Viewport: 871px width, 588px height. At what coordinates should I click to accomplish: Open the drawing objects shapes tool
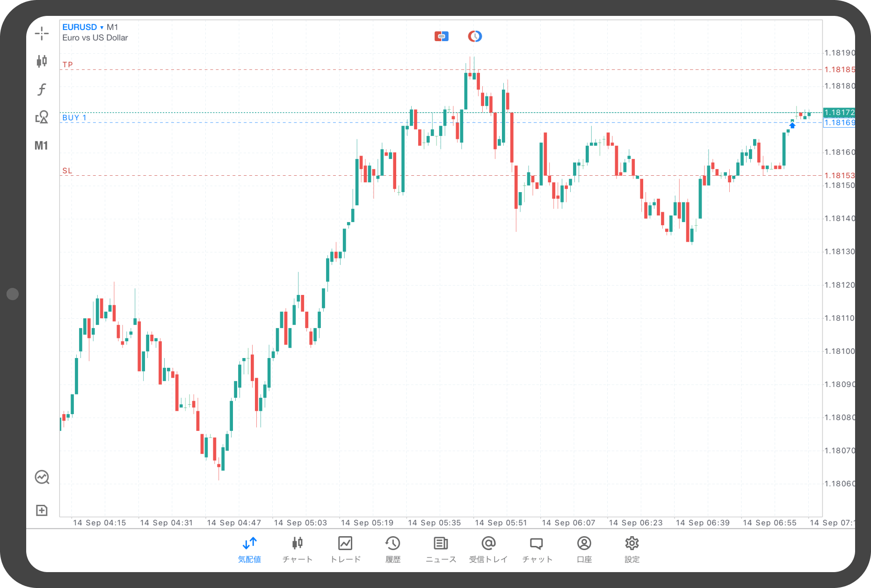(x=42, y=117)
